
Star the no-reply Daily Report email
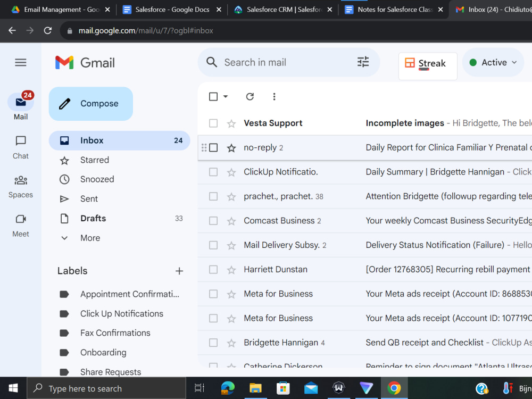[231, 148]
